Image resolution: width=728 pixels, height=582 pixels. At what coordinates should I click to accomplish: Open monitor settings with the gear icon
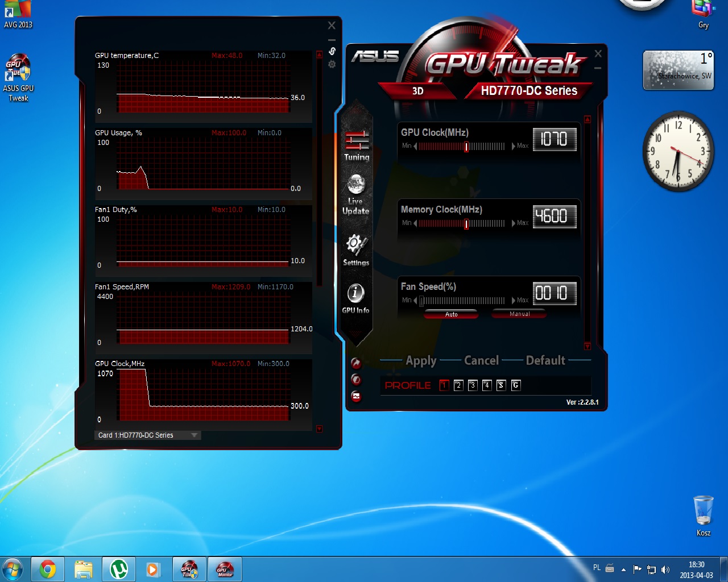coord(332,64)
